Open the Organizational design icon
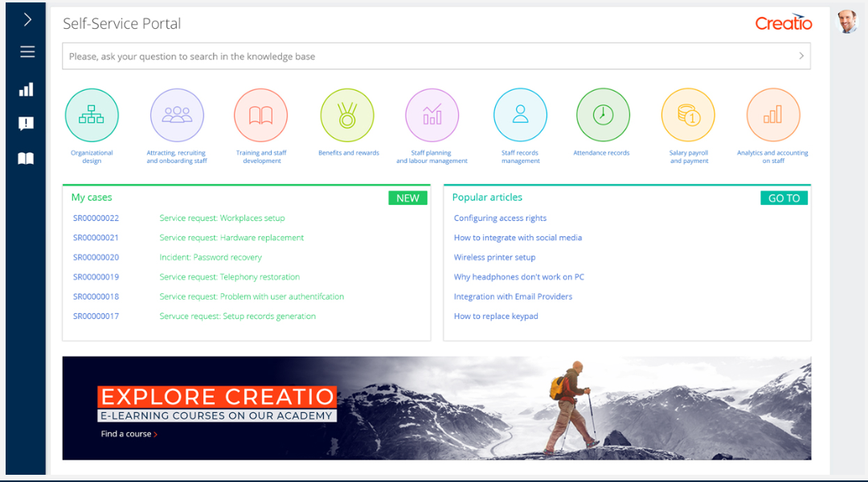Screen dimensions: 868x482 [x=92, y=116]
